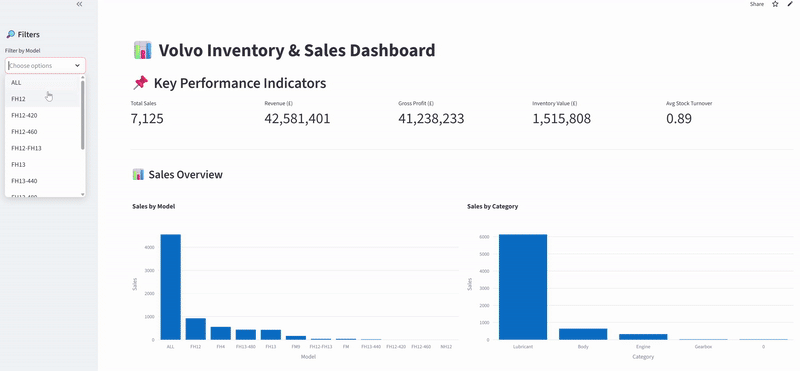
Task: Click the Filters heading in the sidebar
Action: click(29, 35)
